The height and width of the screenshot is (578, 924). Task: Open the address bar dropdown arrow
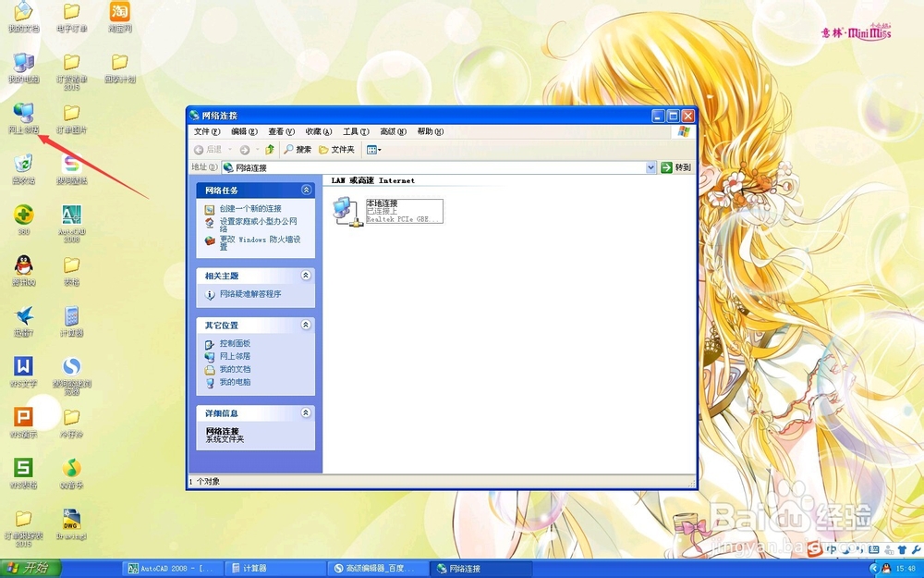point(650,167)
